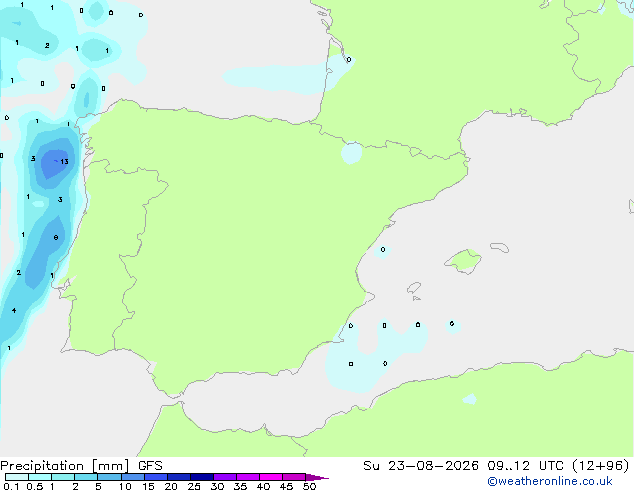Image resolution: width=634 pixels, height=490 pixels.
Task: Click the weatheronline.co.uk copyright link
Action: click(x=549, y=481)
